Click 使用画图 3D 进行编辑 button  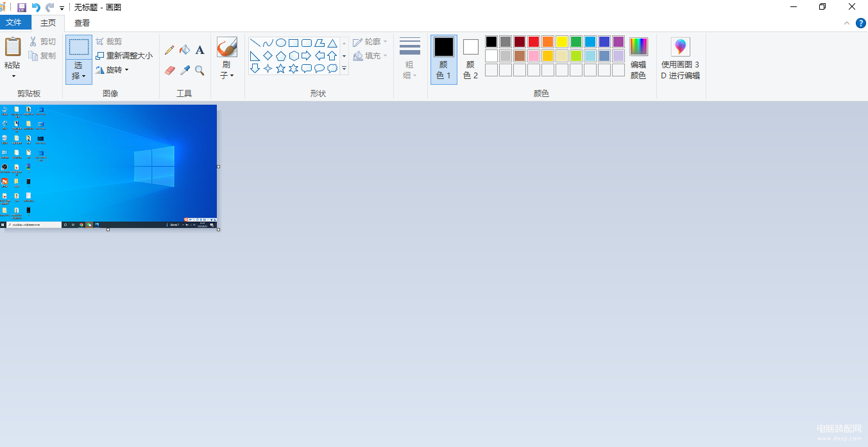coord(681,59)
